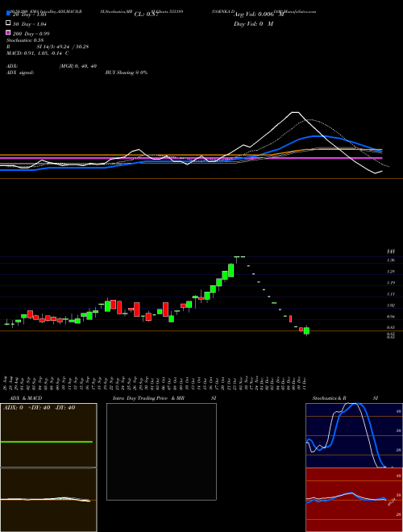The height and width of the screenshot is (532, 403).
Task: Click the 'Day Vol: 0 M' text
Action: coord(253,24)
